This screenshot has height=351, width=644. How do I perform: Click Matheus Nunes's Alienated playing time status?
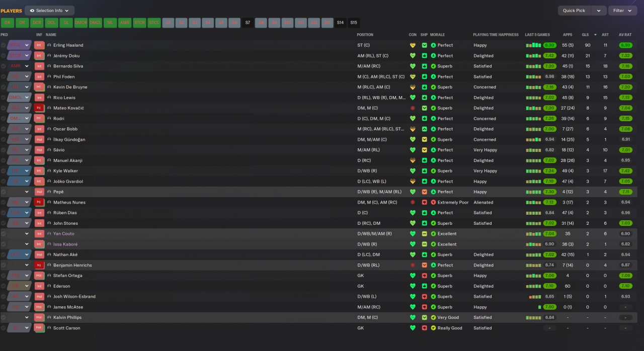(x=484, y=202)
